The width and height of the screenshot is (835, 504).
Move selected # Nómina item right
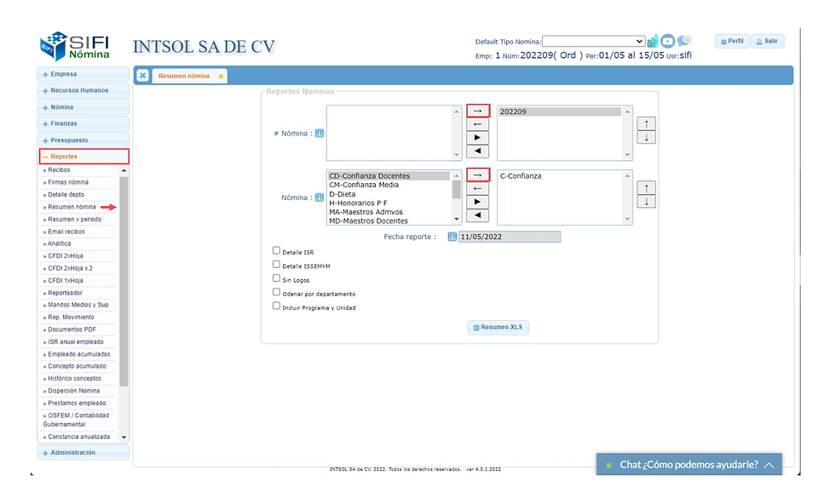click(478, 111)
